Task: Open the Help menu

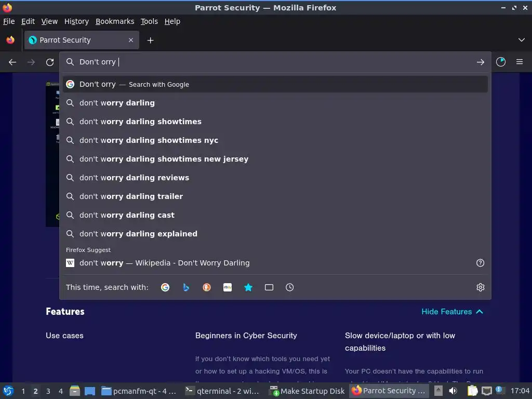Action: point(172,21)
